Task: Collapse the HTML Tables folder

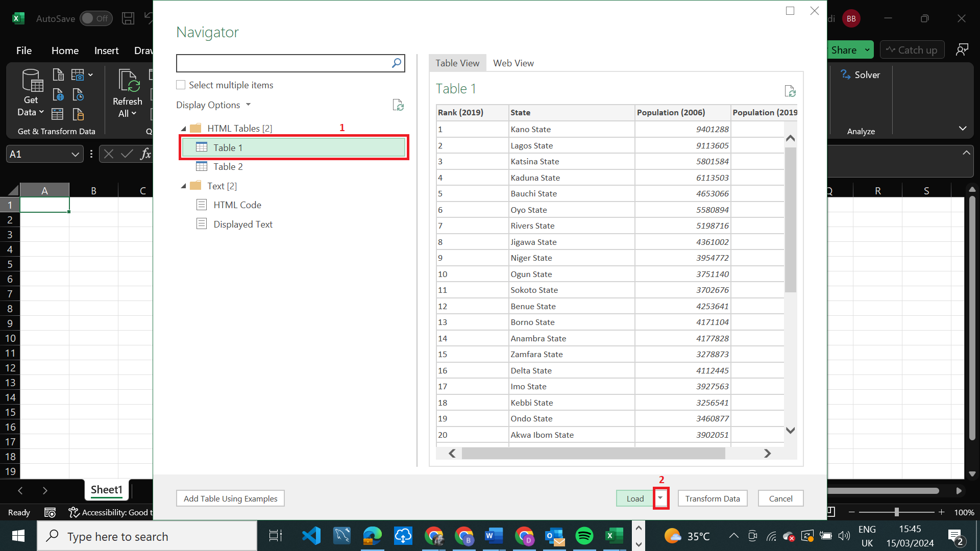Action: tap(184, 129)
